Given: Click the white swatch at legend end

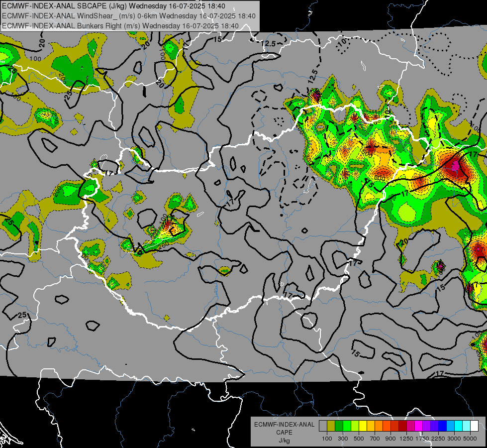Looking at the screenshot, I should click(475, 426).
